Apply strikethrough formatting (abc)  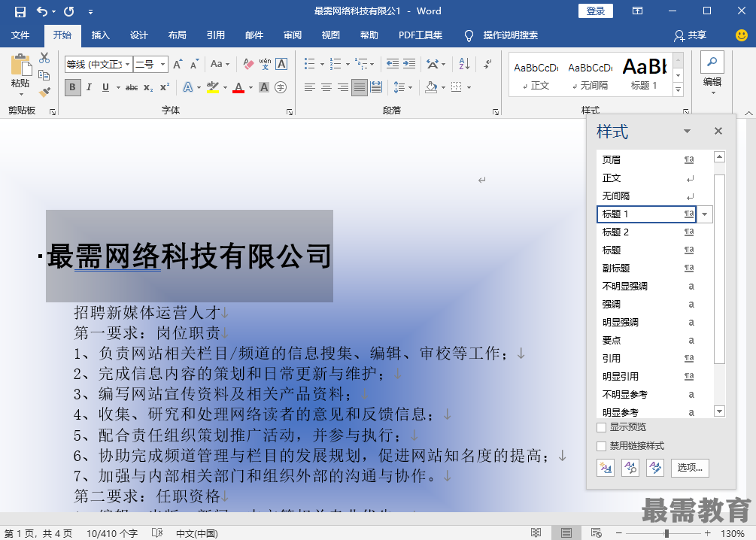click(132, 87)
